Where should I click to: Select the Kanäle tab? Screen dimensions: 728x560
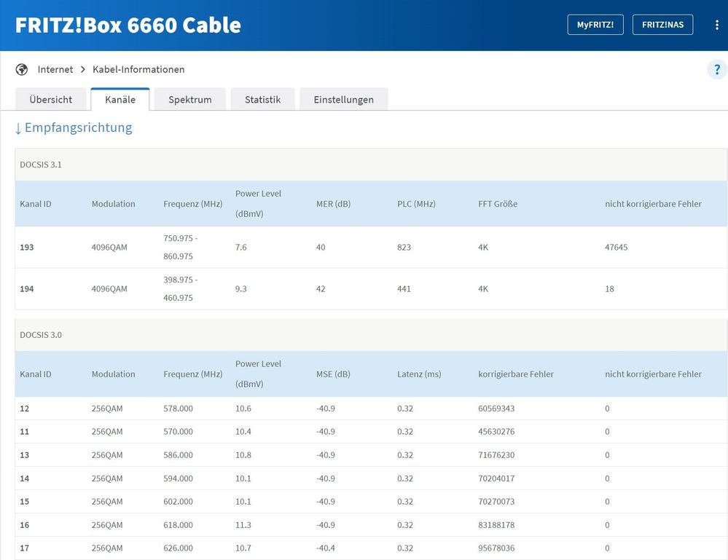coord(120,100)
